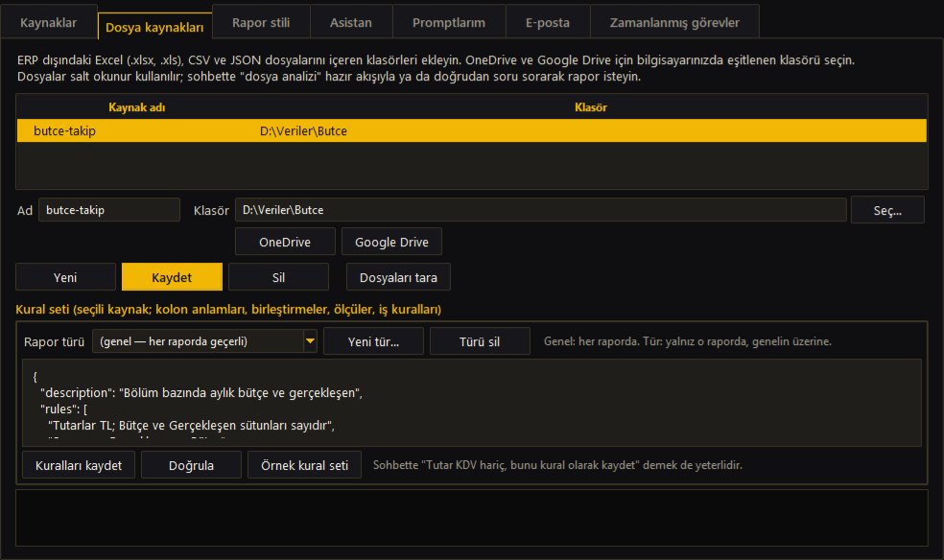Select the butce-takip source row
Viewport: 944px width, 560px height.
pos(471,130)
